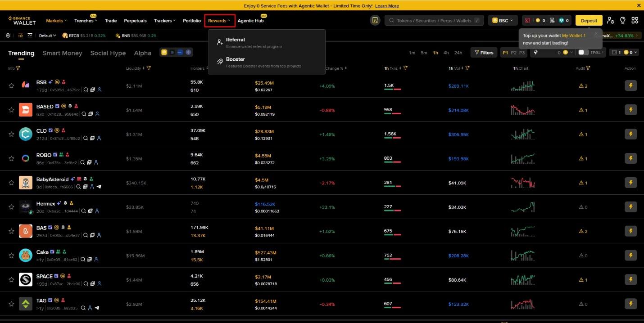Image resolution: width=644 pixels, height=323 pixels.
Task: Click the Referral person-plus icon
Action: pyautogui.click(x=220, y=42)
